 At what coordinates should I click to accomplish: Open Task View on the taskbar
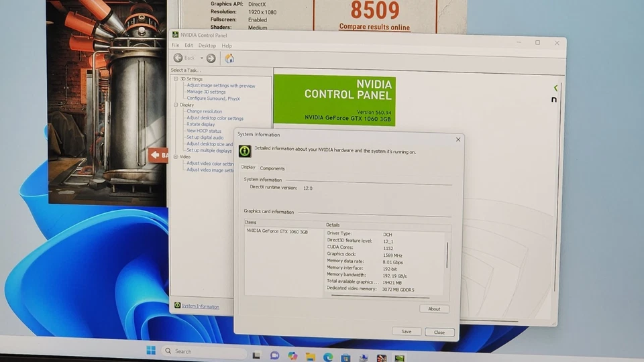pos(256,355)
